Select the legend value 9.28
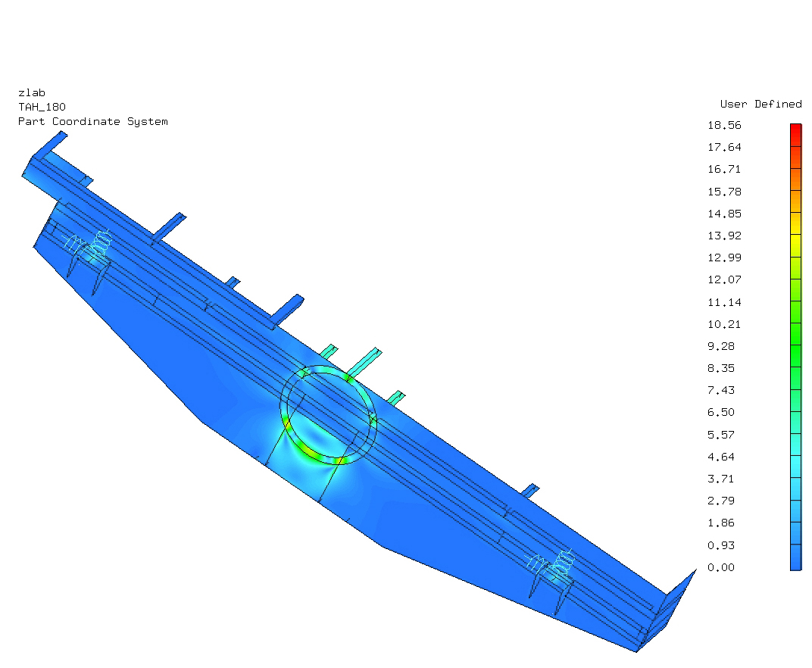 click(x=721, y=346)
